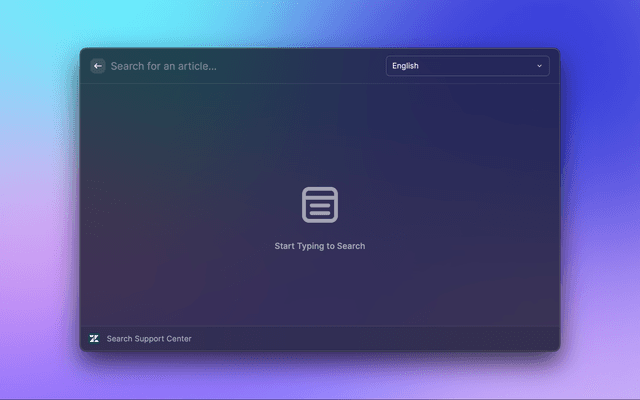
Task: Click the placeholder text Search for an article
Action: click(x=163, y=66)
